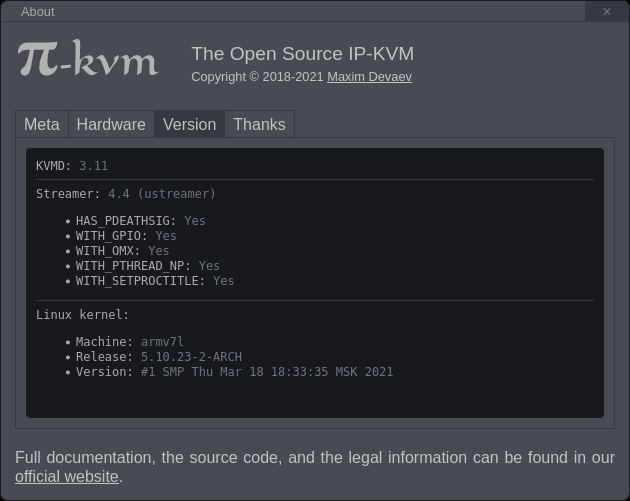630x501 pixels.
Task: Click the WITH_PTHREAD_NP: Yes line
Action: coord(147,266)
